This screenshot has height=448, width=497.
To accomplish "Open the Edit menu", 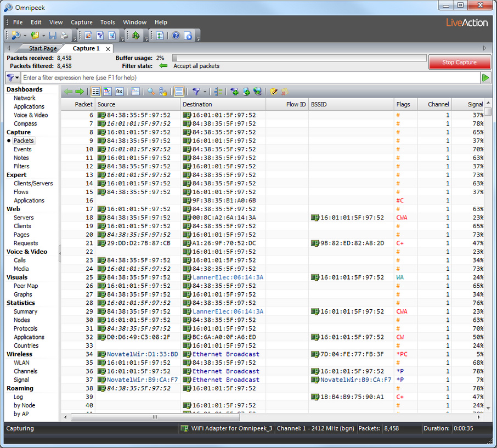I will point(36,22).
